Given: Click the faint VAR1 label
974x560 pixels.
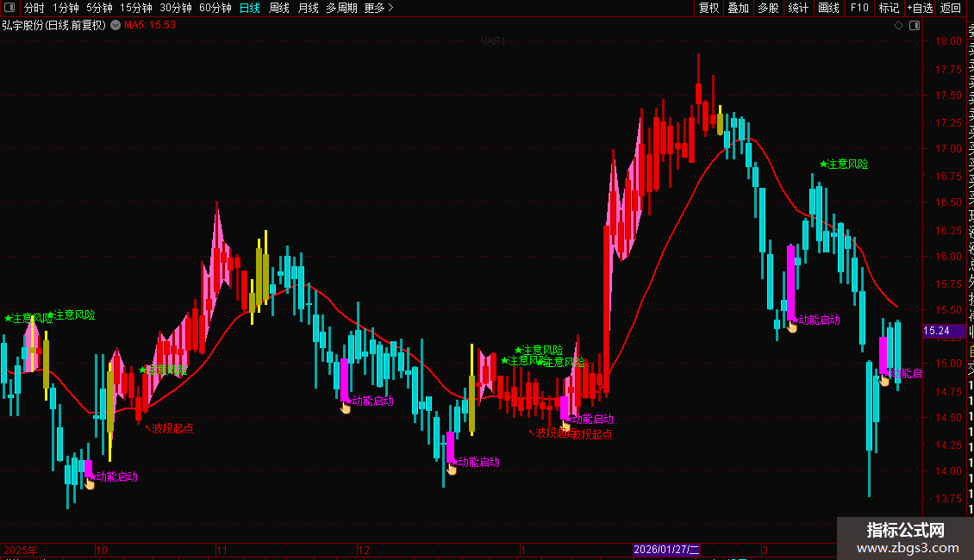Looking at the screenshot, I should 493,41.
